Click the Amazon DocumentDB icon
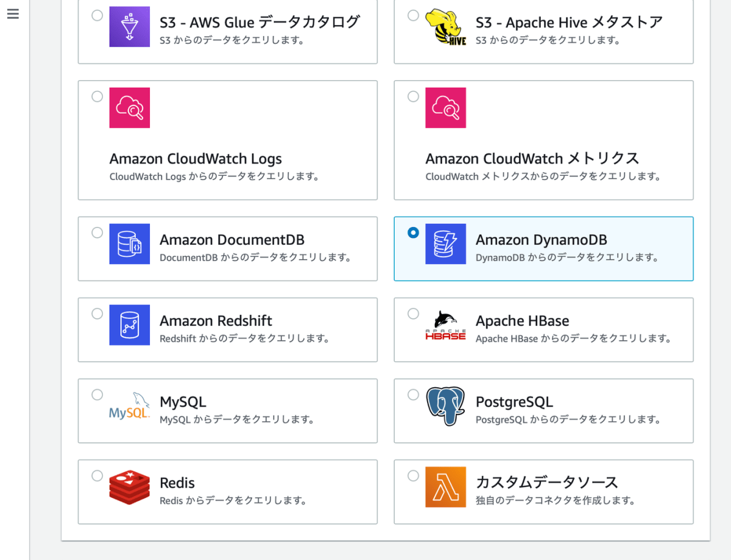The image size is (731, 560). coord(130,244)
